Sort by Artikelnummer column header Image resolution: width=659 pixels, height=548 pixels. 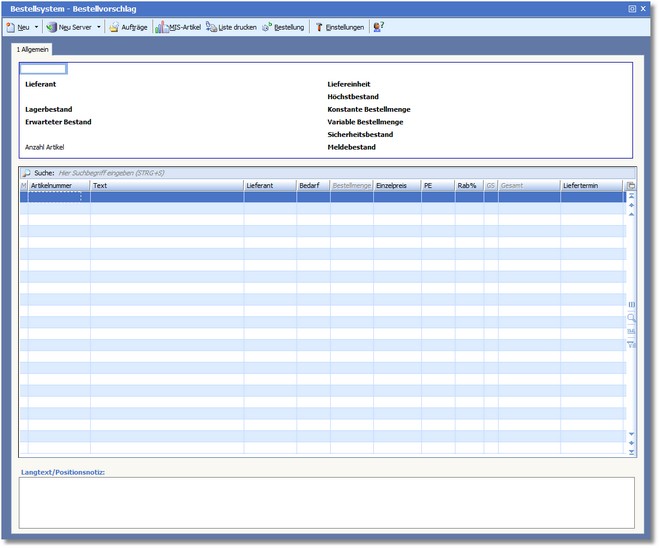point(58,186)
